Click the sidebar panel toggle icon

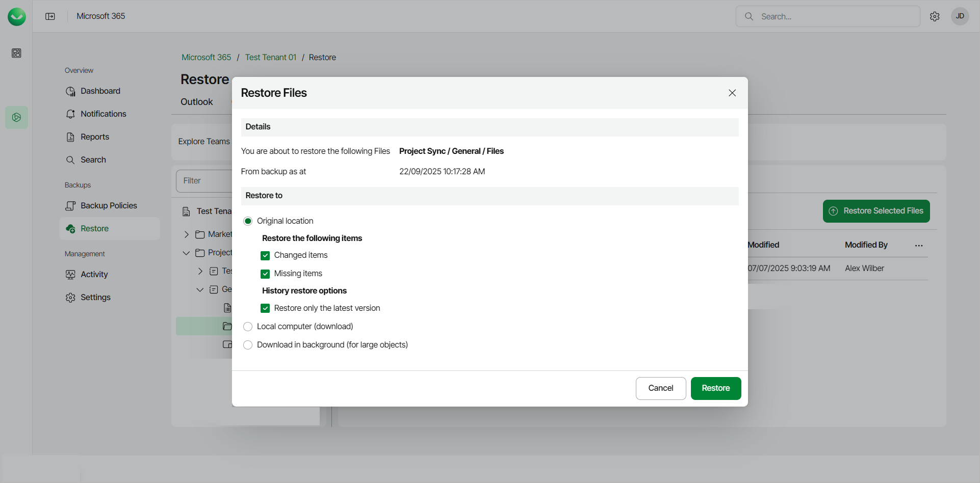click(50, 16)
